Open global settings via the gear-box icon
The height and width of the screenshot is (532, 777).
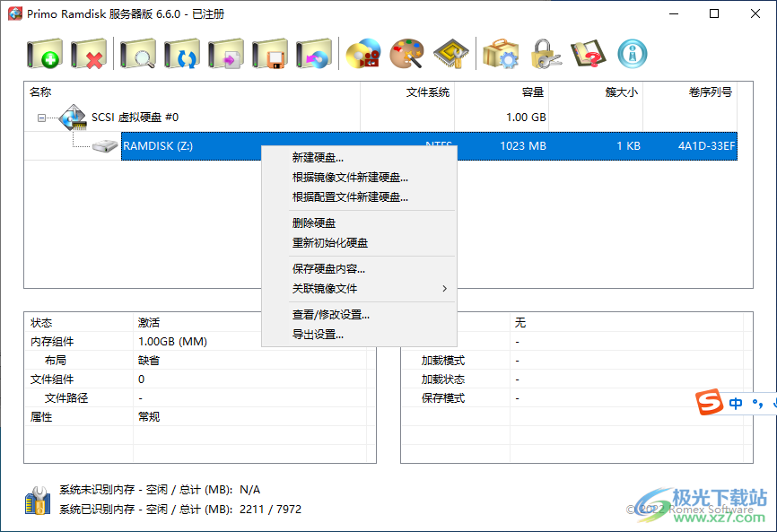click(x=500, y=52)
